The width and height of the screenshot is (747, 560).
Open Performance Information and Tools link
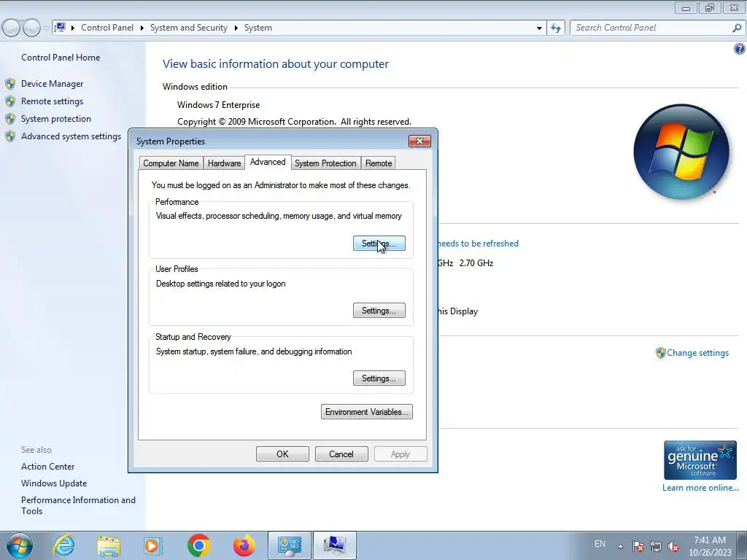(78, 505)
